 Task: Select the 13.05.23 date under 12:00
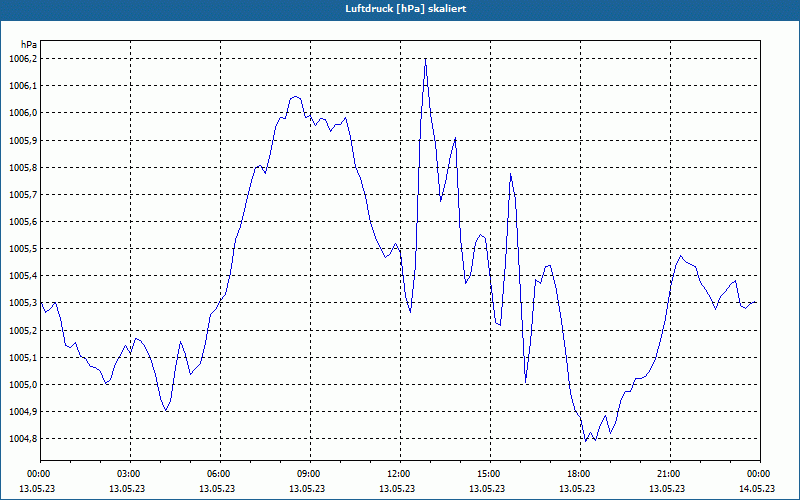(x=397, y=488)
